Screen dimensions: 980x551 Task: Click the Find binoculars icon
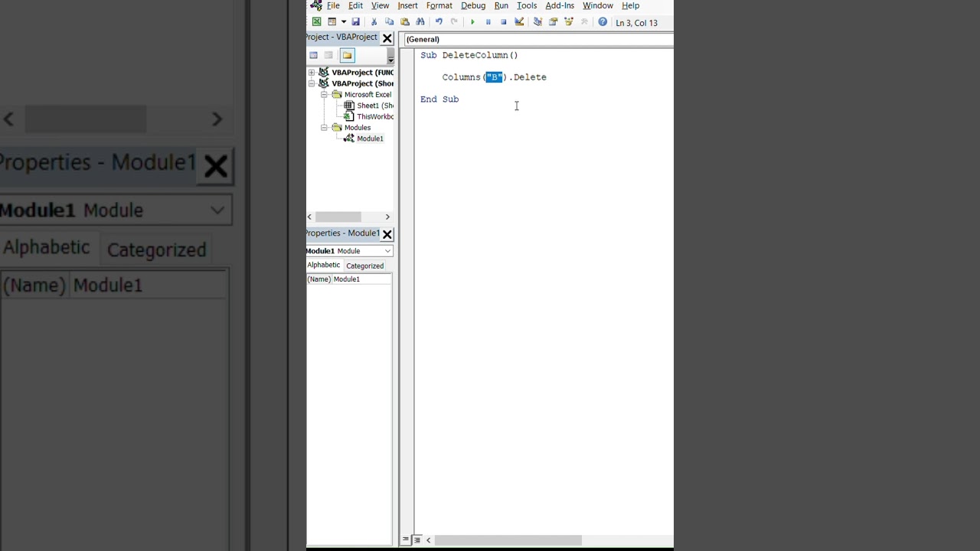[420, 22]
